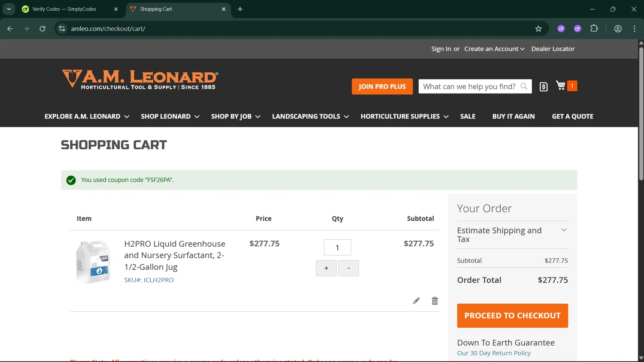Screen dimensions: 644x362
Task: Open the Dealer Locator link
Action: tap(553, 49)
